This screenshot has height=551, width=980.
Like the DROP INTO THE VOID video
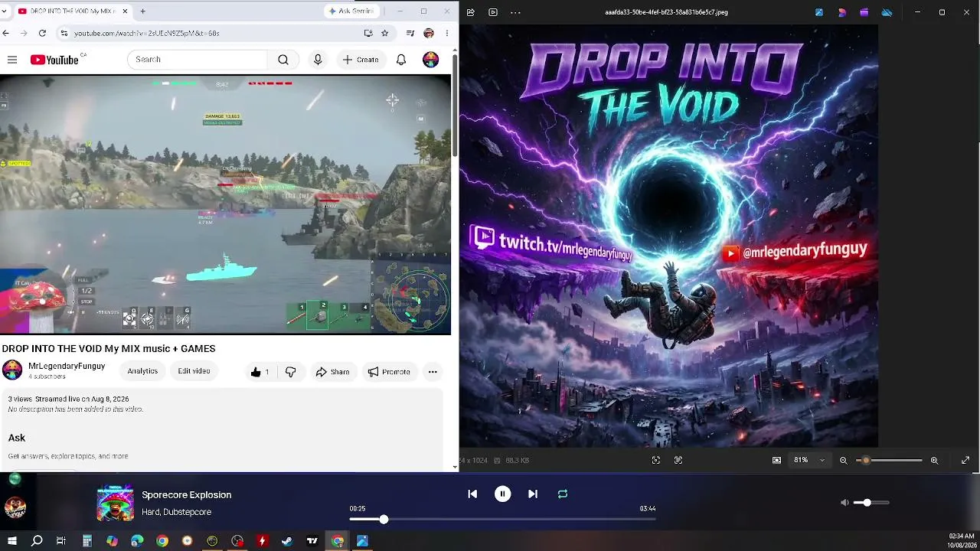pyautogui.click(x=260, y=372)
